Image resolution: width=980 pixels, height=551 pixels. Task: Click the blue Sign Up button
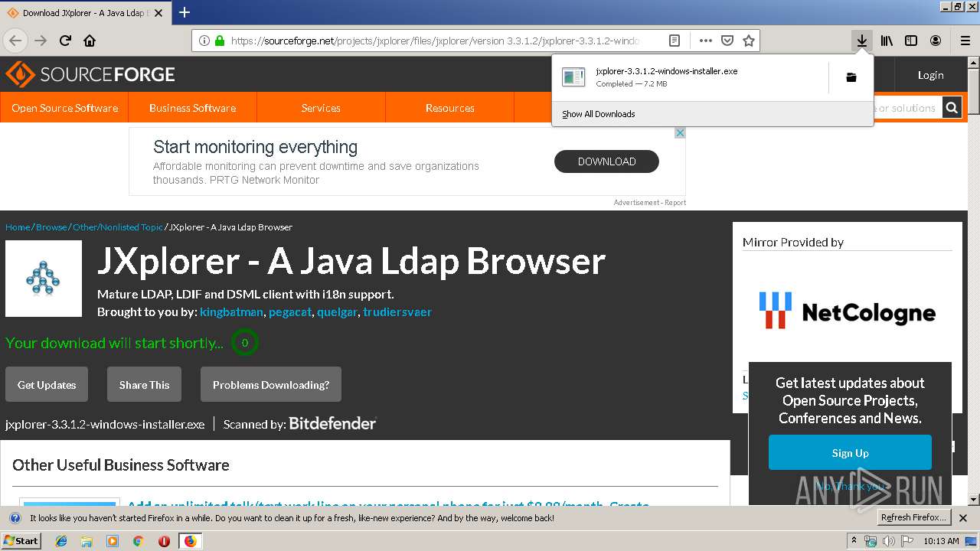850,452
